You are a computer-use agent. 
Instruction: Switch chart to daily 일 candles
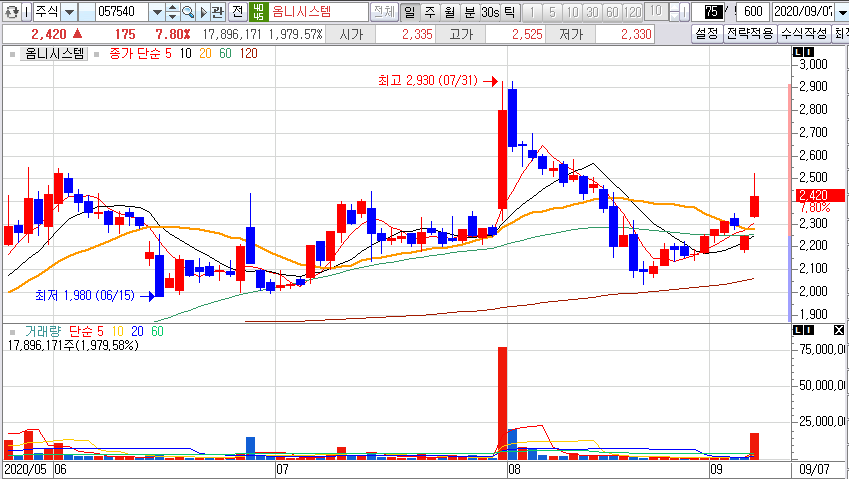click(410, 11)
